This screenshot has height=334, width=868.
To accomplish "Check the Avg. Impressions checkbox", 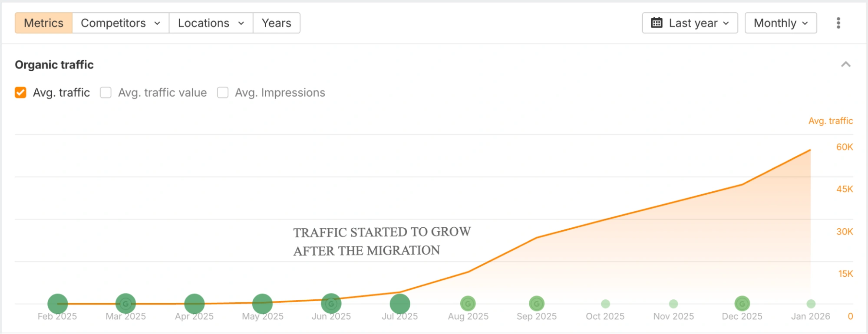I will [x=222, y=92].
